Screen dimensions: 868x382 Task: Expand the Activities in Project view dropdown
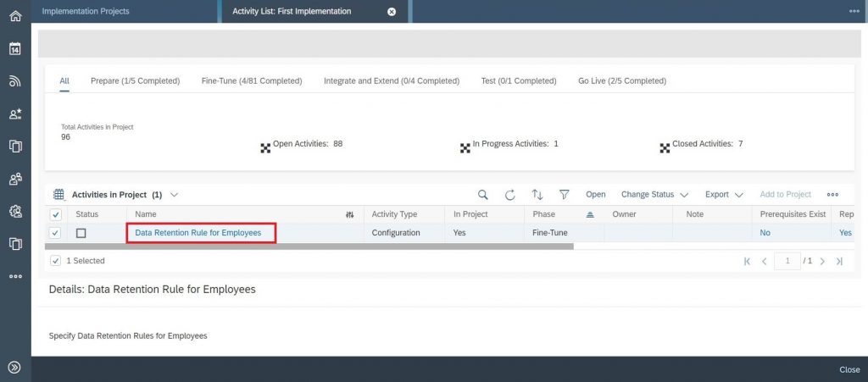coord(175,195)
